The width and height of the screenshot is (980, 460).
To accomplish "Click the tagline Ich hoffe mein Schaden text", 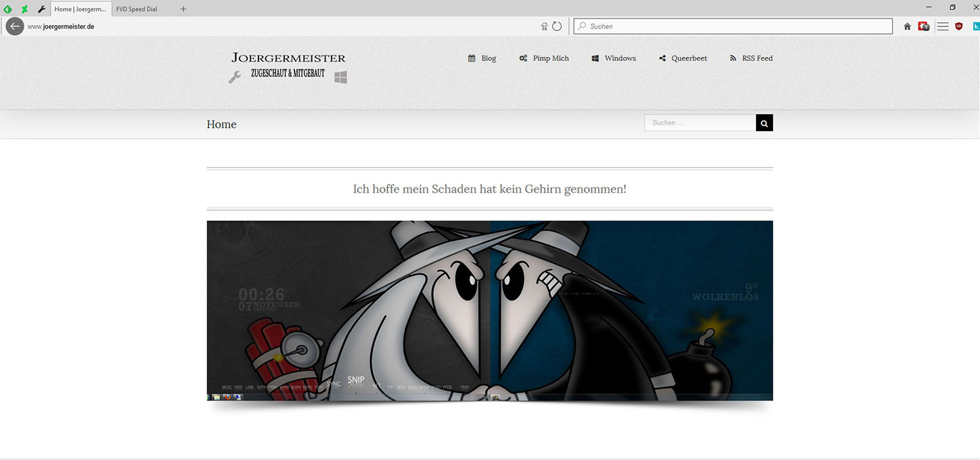I will tap(489, 189).
